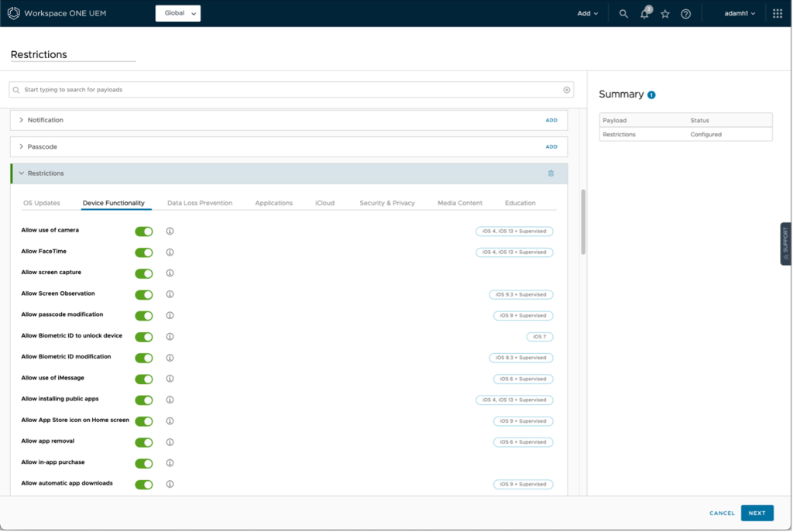
Task: Click the NEXT button
Action: 757,513
